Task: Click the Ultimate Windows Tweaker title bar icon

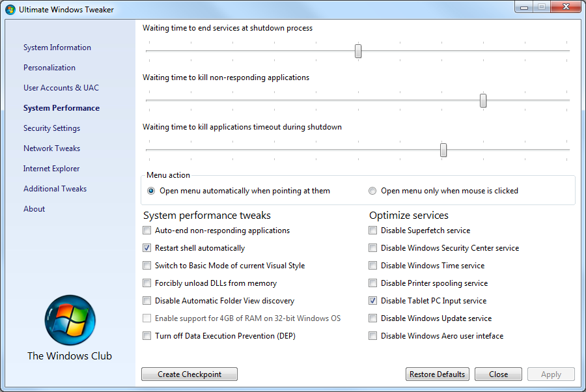Action: tap(10, 9)
